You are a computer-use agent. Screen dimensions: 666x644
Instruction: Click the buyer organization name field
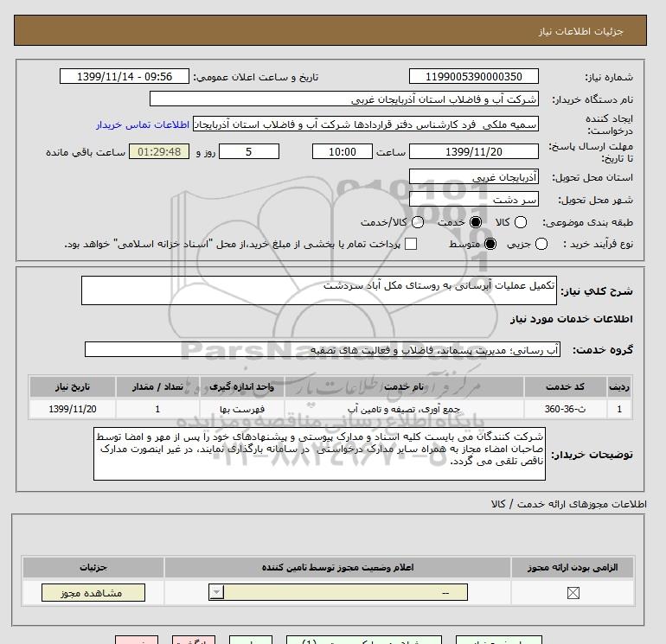coord(344,99)
